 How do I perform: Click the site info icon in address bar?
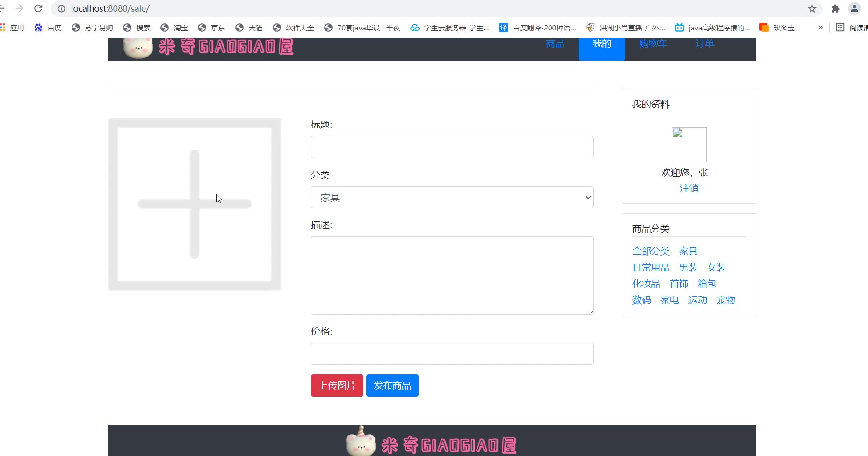pyautogui.click(x=61, y=8)
